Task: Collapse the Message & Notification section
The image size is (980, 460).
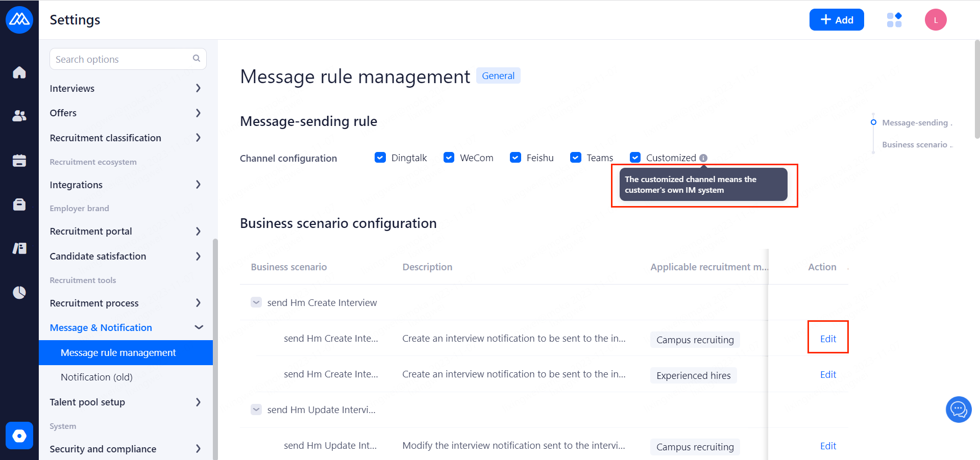Action: click(x=199, y=327)
